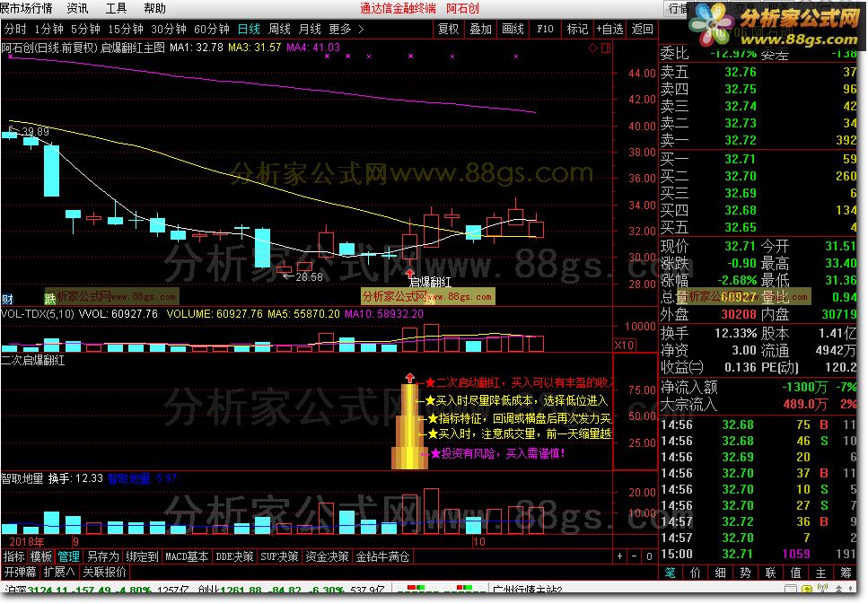Select the DDE决策 template
Viewport: 868px width, 604px height.
click(x=234, y=556)
